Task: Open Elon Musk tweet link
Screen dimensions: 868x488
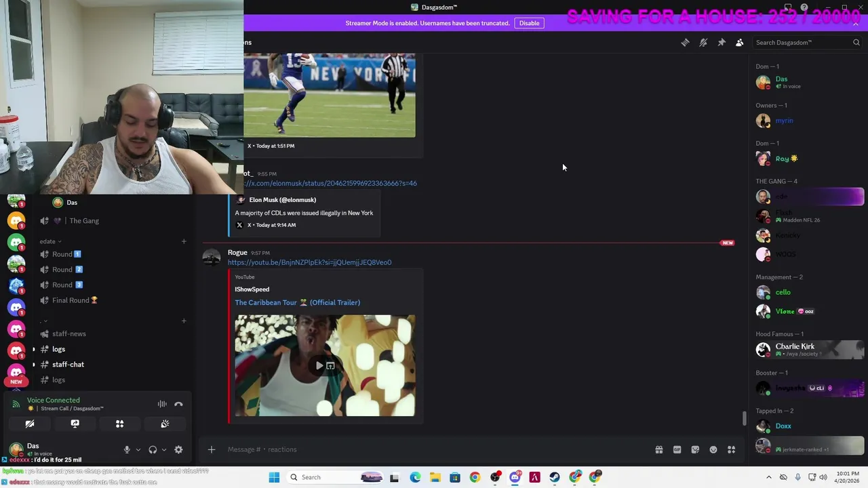Action: [x=330, y=183]
